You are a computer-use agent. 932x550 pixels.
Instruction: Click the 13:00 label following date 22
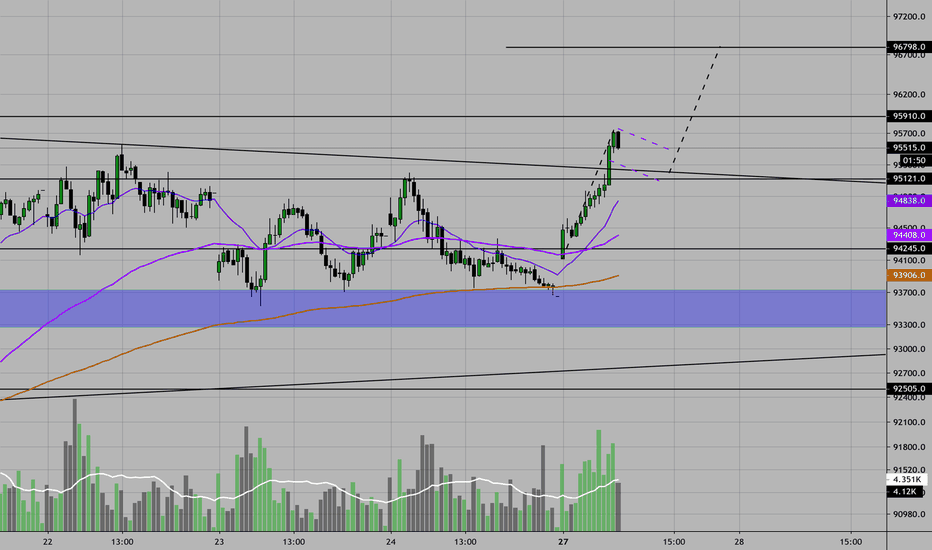pos(122,542)
